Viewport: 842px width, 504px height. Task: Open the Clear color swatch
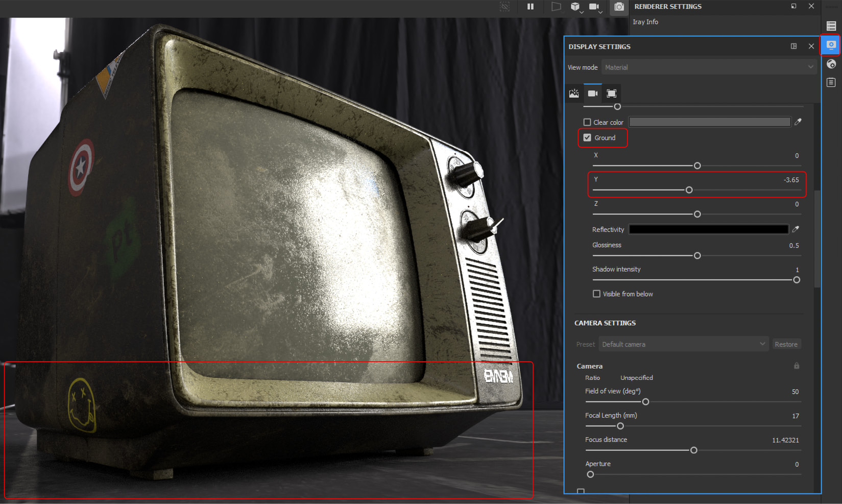[710, 122]
